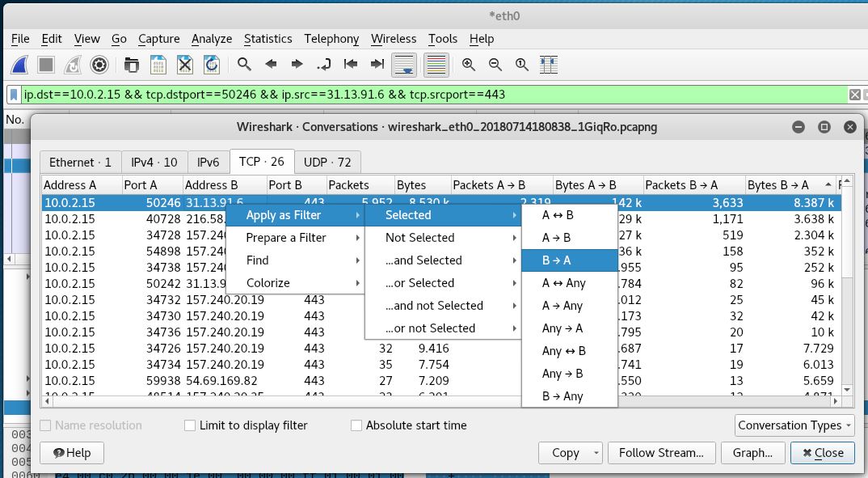Switch to the UDP · 72 tab
The width and height of the screenshot is (868, 478).
click(327, 162)
